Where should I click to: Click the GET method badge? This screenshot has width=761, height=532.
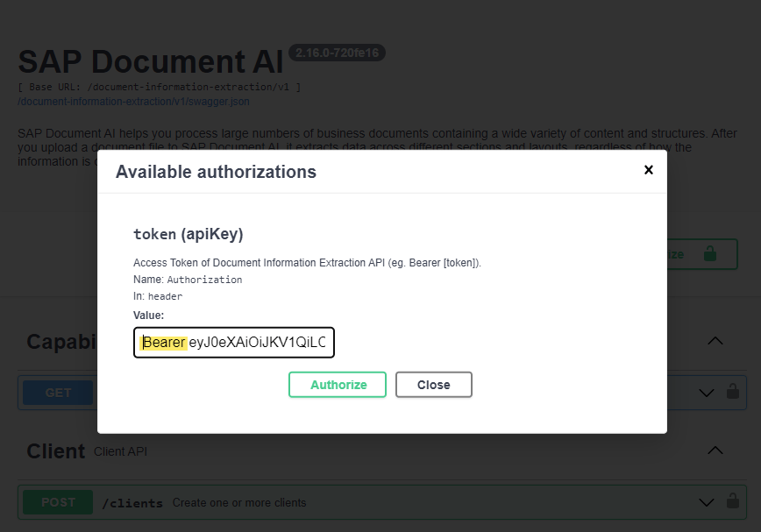[x=58, y=393]
